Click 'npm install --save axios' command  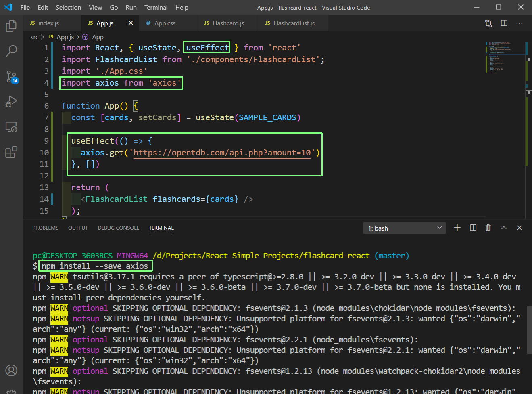point(95,266)
